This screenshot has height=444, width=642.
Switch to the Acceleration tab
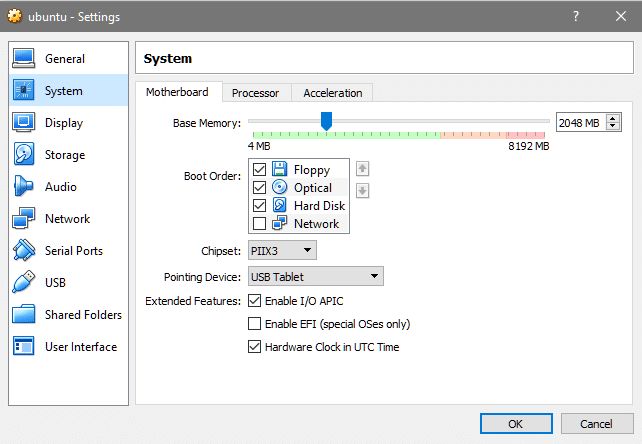332,93
